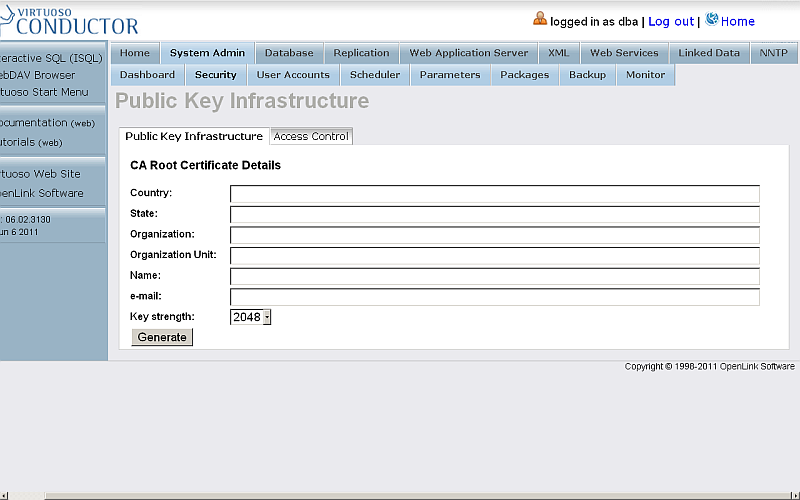
Task: Open the Interactive SQL (ISQL) link
Action: coord(50,58)
